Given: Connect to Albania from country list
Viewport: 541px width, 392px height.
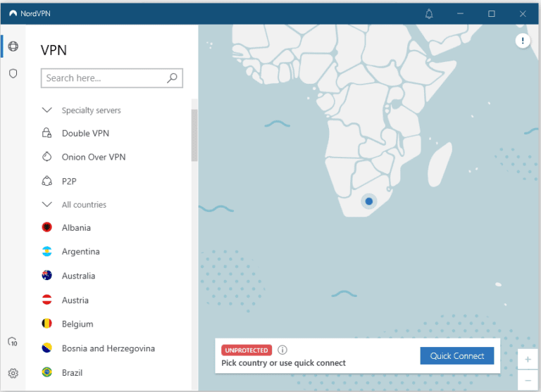Looking at the screenshot, I should (76, 228).
